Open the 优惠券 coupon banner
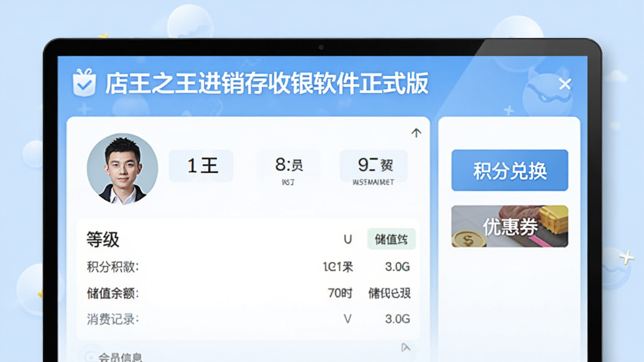 (509, 226)
